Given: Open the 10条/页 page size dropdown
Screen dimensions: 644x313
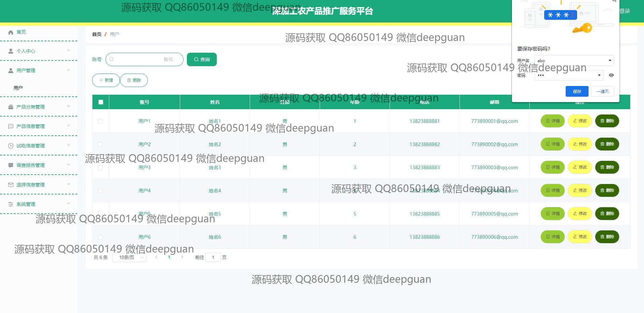Looking at the screenshot, I should [129, 258].
